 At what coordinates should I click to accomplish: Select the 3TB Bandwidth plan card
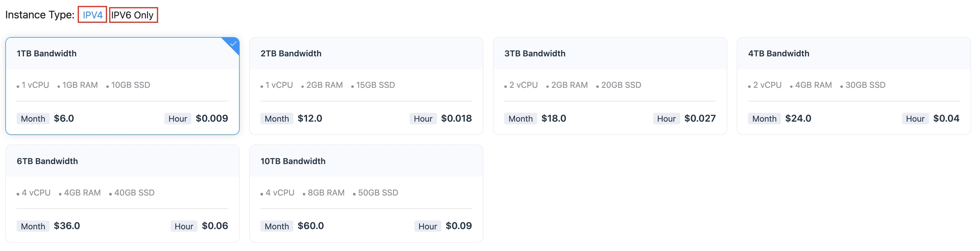[x=609, y=85]
